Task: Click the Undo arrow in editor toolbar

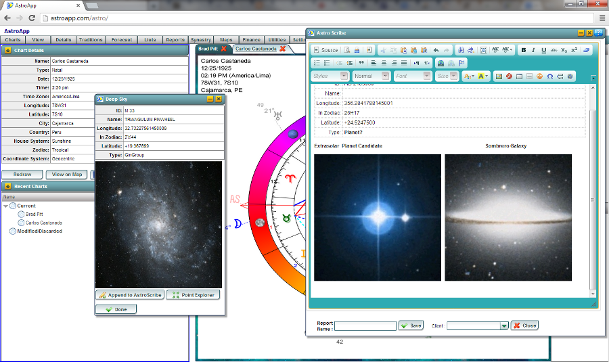Action: point(436,50)
